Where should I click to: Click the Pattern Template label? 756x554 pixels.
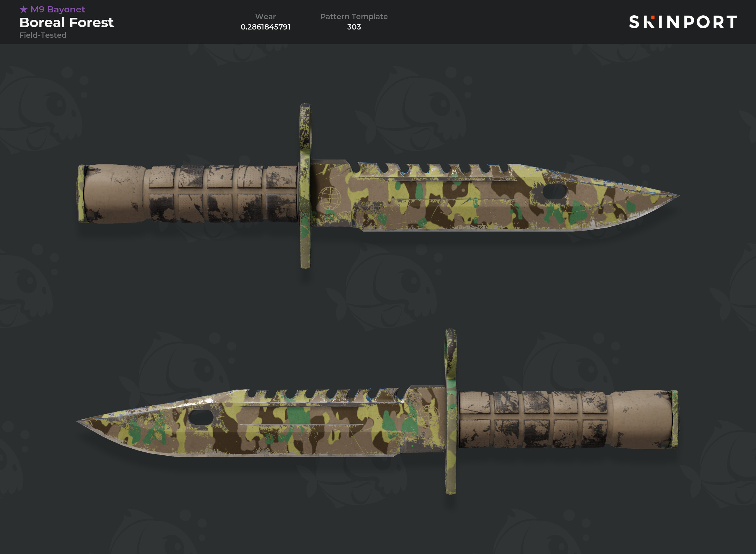[x=354, y=17]
